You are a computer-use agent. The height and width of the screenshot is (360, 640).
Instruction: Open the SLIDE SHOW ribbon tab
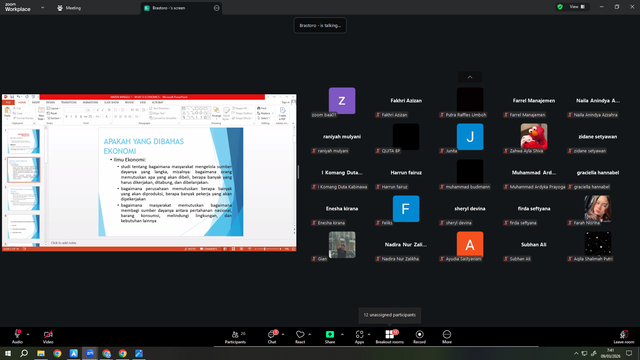pos(111,102)
